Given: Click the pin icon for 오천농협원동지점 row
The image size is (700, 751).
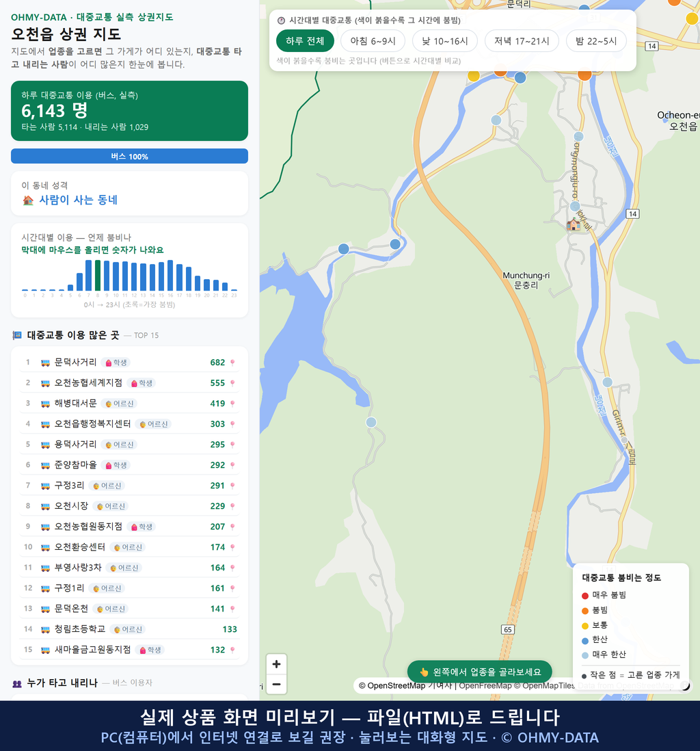Looking at the screenshot, I should (x=232, y=527).
